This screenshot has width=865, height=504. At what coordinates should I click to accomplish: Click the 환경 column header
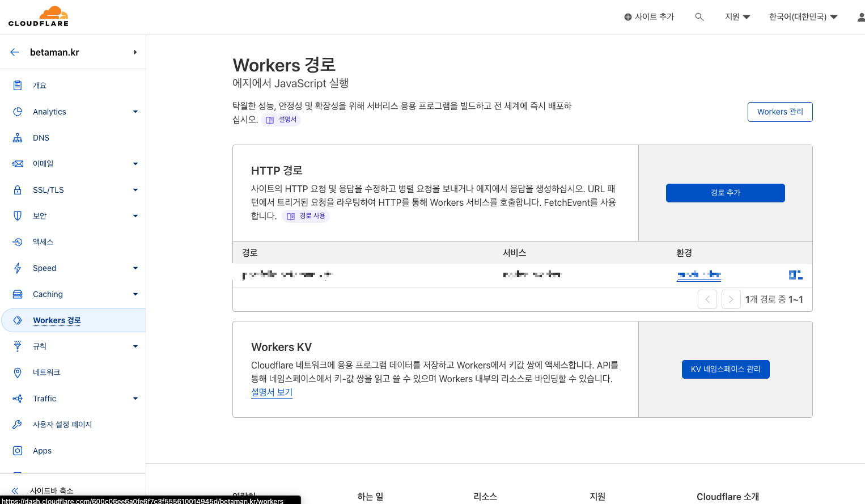point(684,253)
